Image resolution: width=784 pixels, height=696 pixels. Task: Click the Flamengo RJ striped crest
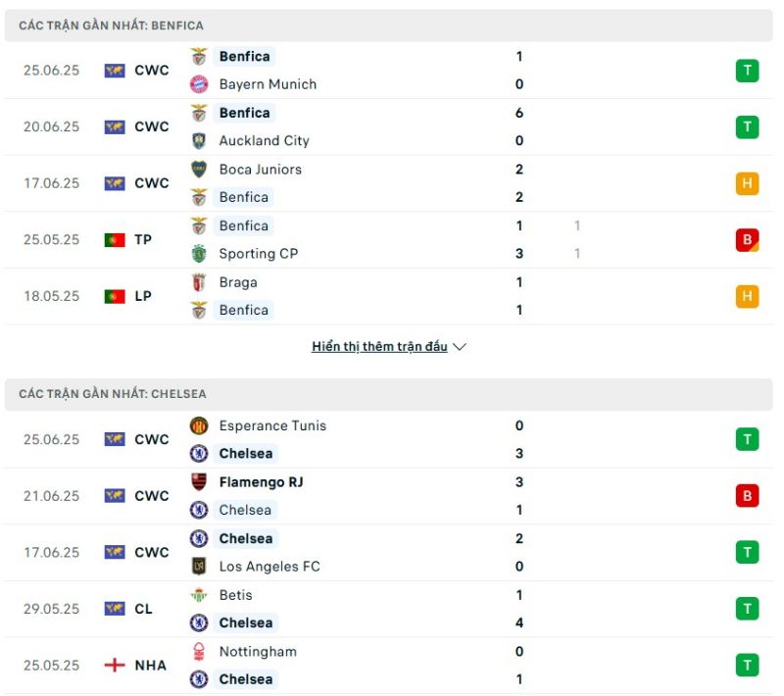(x=199, y=482)
